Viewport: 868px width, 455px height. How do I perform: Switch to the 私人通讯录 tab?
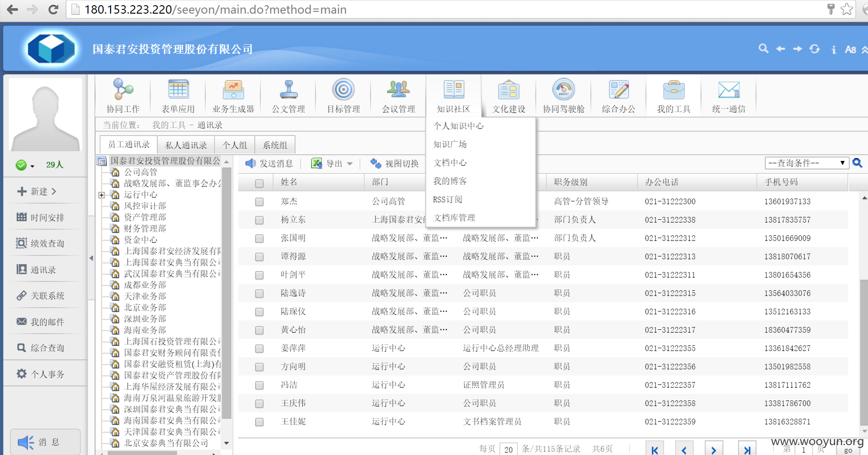(x=186, y=145)
